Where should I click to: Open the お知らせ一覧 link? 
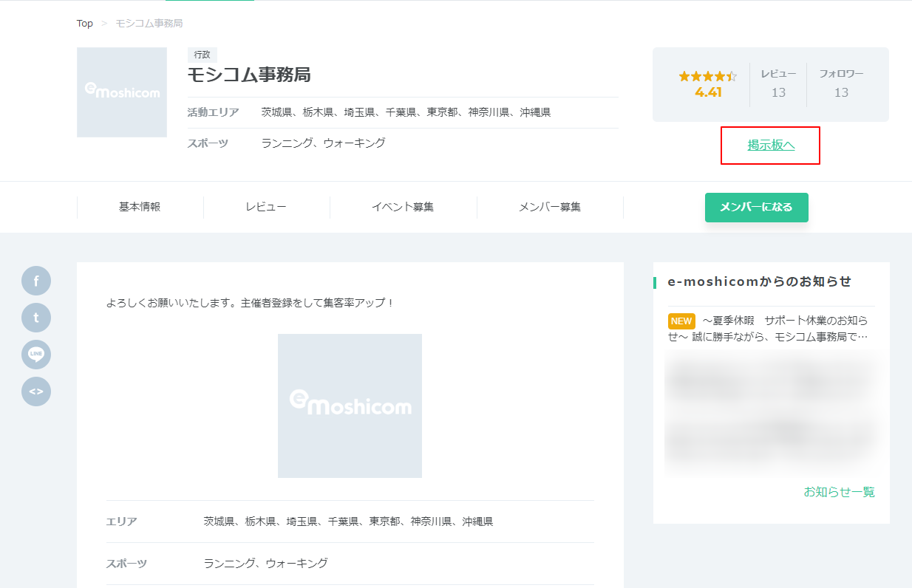pos(839,492)
